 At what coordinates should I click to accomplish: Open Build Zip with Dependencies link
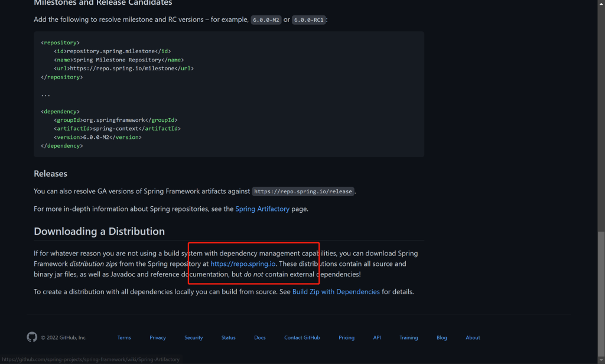point(336,292)
